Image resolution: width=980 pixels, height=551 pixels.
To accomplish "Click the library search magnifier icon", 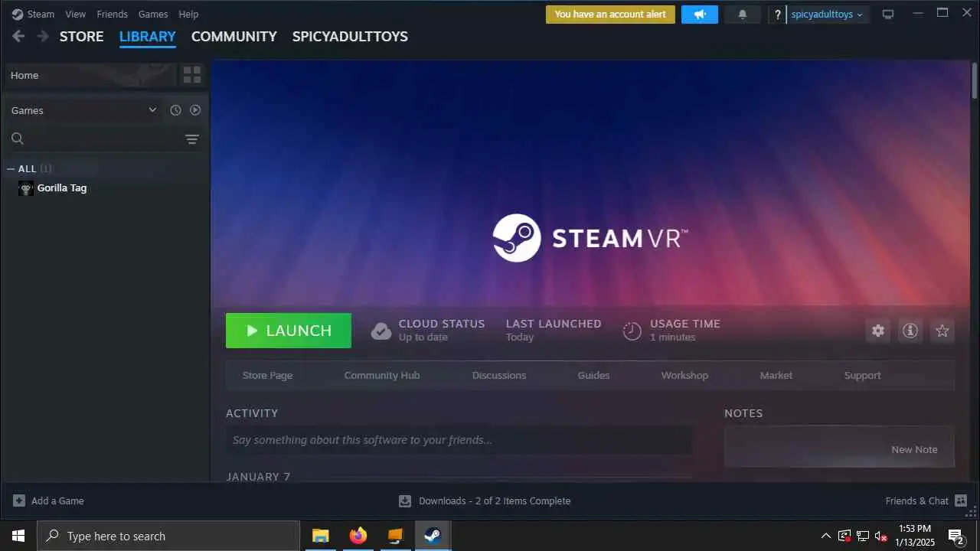I will (x=18, y=139).
